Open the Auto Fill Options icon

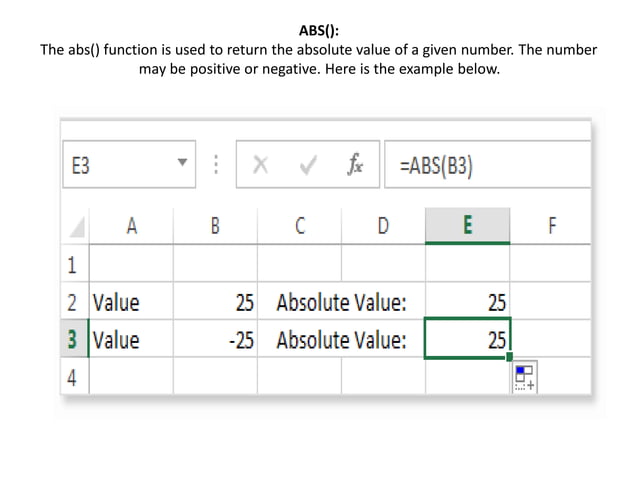[525, 377]
